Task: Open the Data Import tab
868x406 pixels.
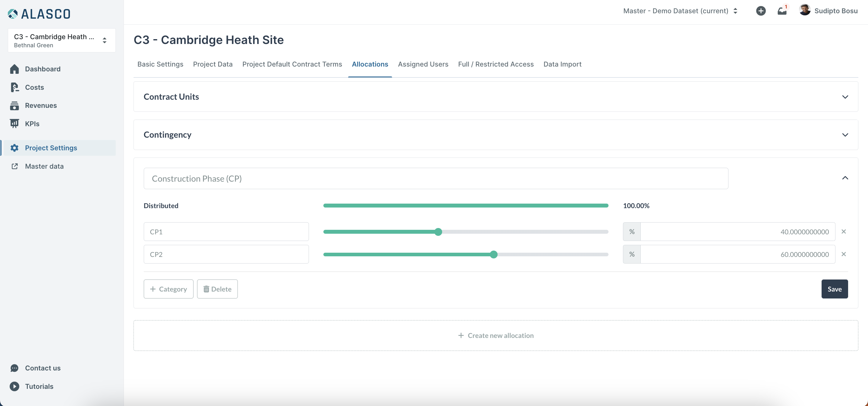Action: (x=562, y=64)
